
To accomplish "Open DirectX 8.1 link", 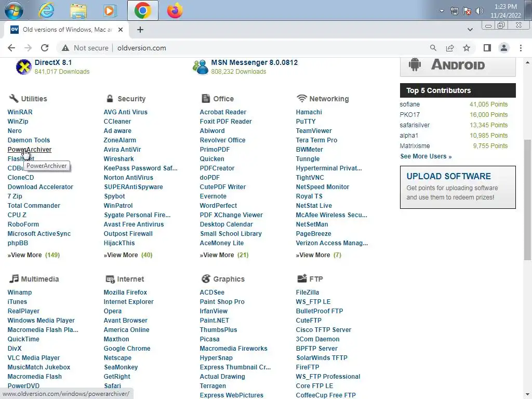I will tap(53, 62).
